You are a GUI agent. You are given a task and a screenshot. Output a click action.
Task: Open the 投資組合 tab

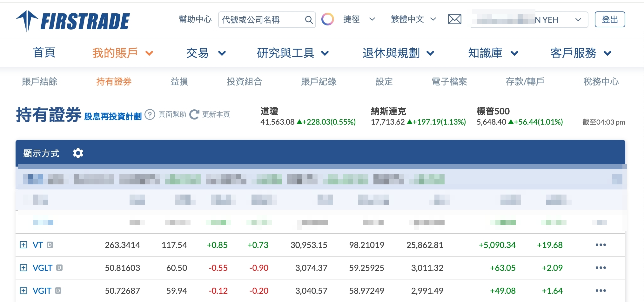pyautogui.click(x=245, y=82)
